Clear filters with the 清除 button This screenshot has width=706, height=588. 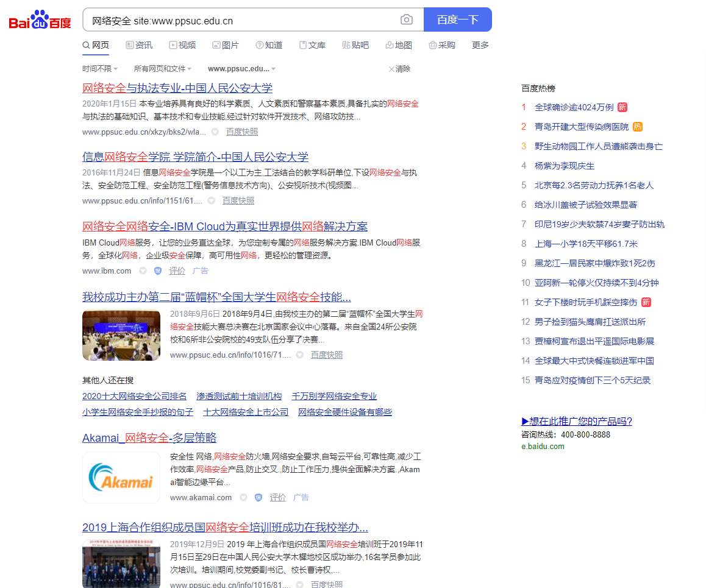point(399,69)
